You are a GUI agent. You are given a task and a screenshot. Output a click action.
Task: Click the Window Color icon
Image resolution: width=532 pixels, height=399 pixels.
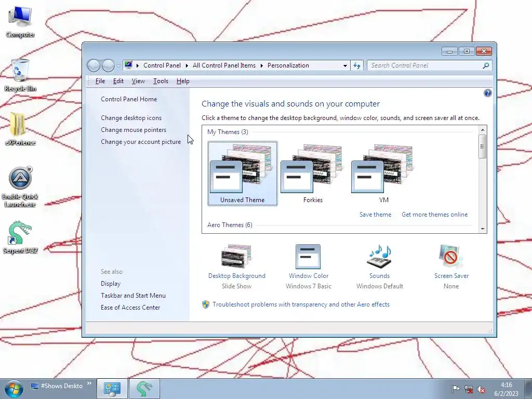pos(308,257)
